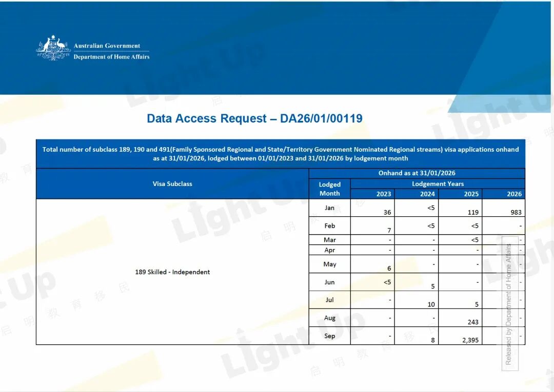This screenshot has width=554, height=392.
Task: Click the table description beginning 'Total number of subclass 189'
Action: pyautogui.click(x=281, y=154)
